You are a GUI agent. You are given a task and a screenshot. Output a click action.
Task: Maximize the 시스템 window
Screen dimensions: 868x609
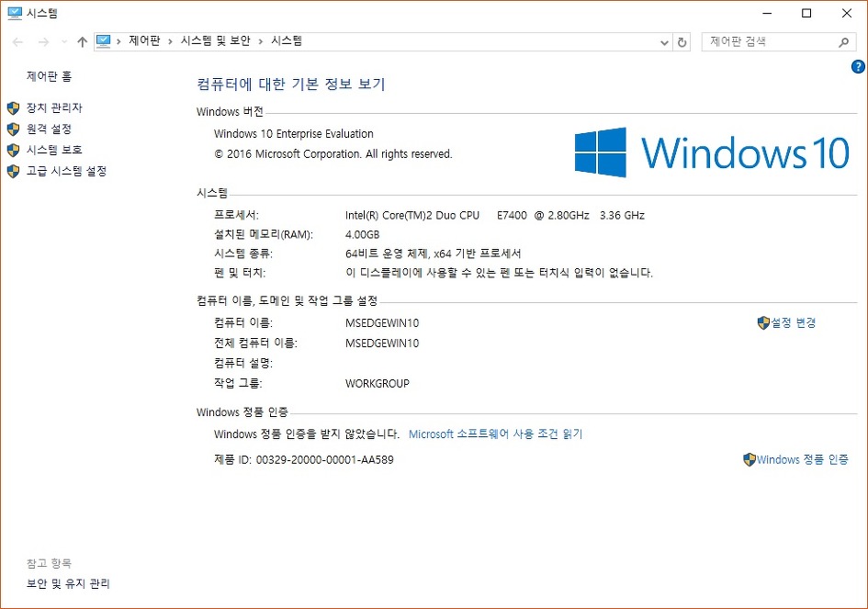[x=806, y=13]
